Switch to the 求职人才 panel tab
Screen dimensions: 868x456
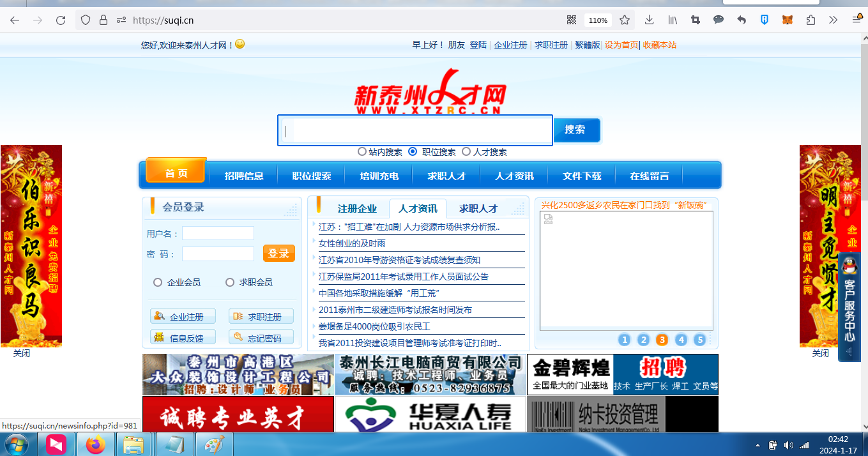point(478,209)
